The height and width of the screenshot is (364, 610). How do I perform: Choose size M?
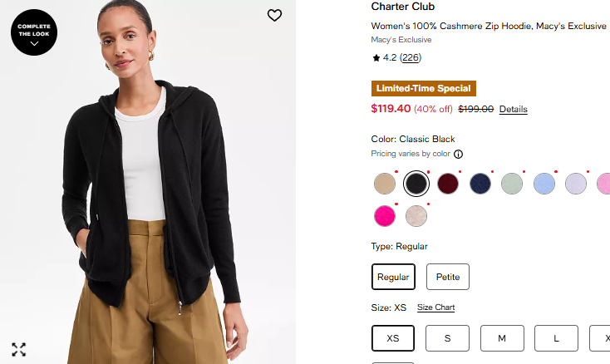(x=502, y=338)
